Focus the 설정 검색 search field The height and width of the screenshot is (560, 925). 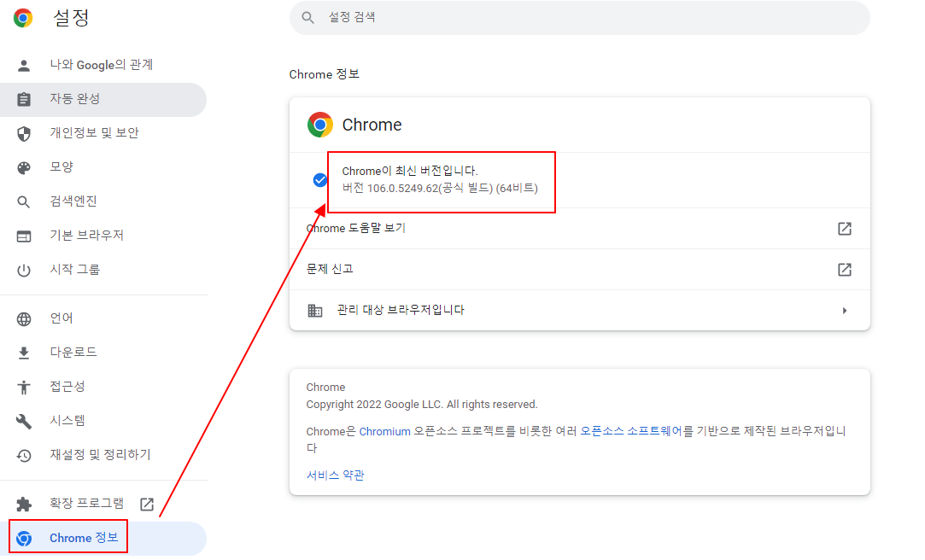pos(579,18)
